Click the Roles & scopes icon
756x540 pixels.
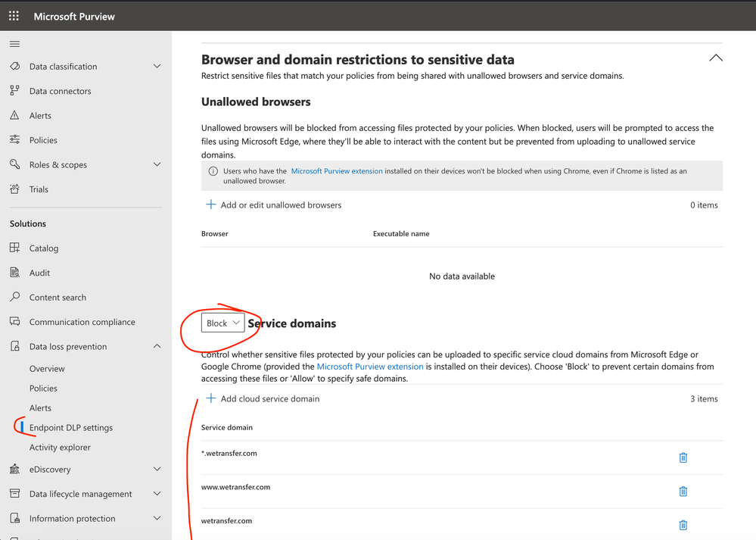[x=15, y=164]
